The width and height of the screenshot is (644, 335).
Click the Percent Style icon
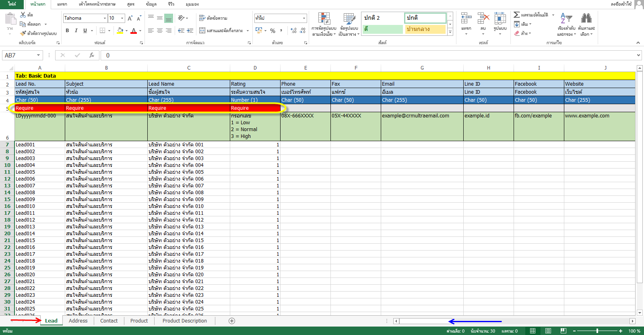tap(272, 31)
